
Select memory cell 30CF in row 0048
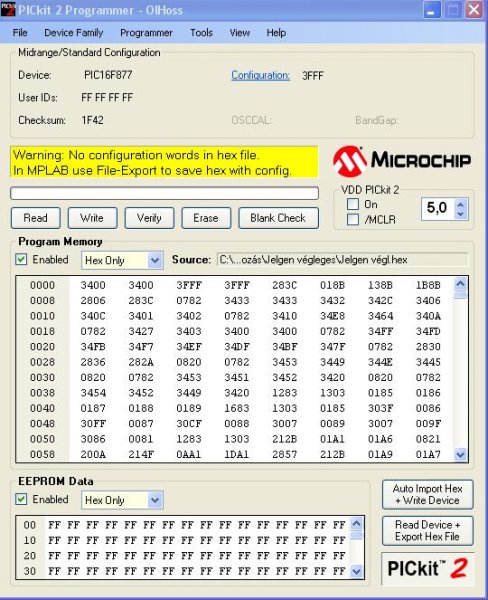pos(189,424)
